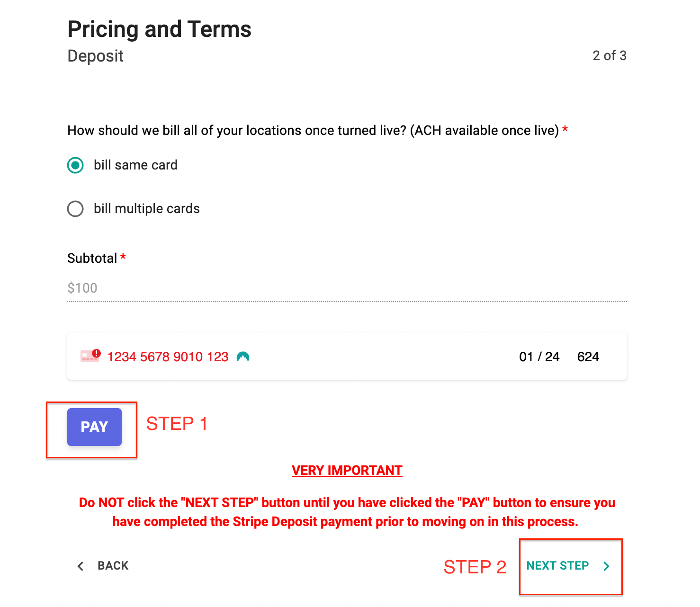
Task: Click the CVC field showing 624
Action: [x=588, y=357]
